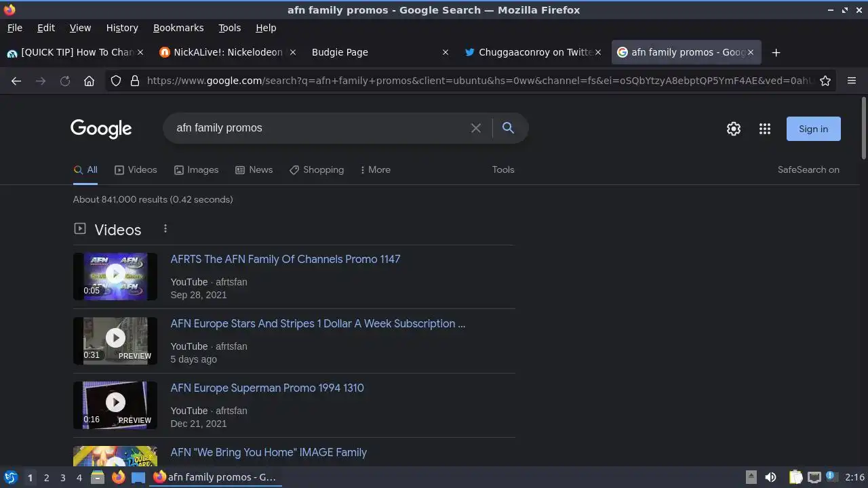This screenshot has width=868, height=488.
Task: Play the 0:05 AFN Family promo thumbnail
Action: 115,277
